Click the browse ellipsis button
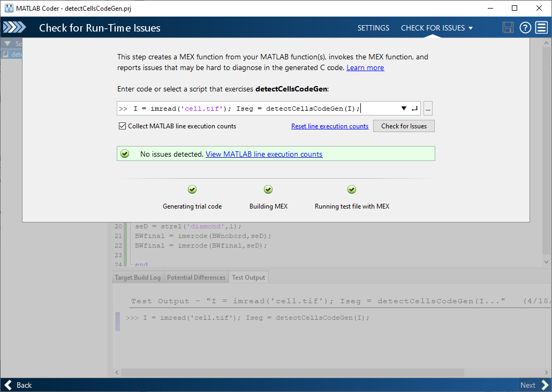The height and width of the screenshot is (392, 552). [428, 108]
